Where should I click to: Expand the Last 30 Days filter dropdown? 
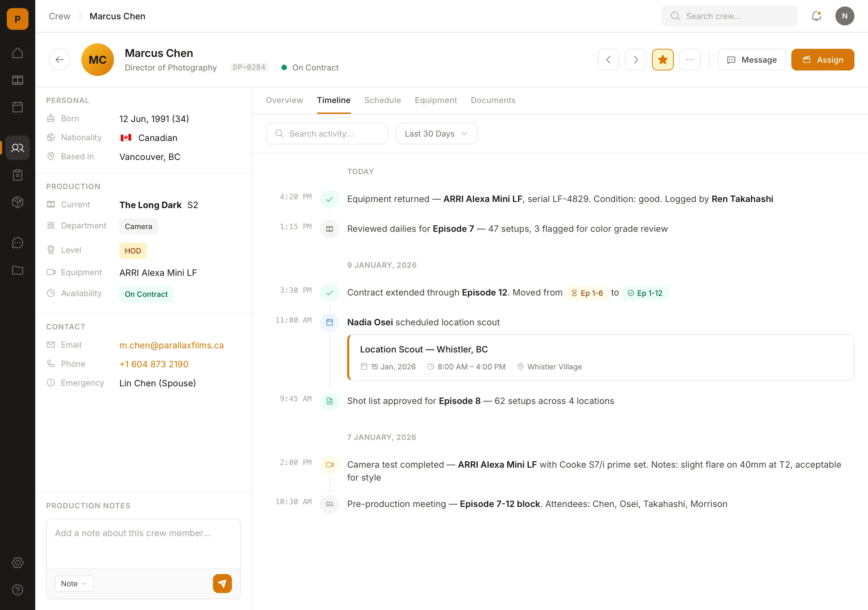point(436,134)
